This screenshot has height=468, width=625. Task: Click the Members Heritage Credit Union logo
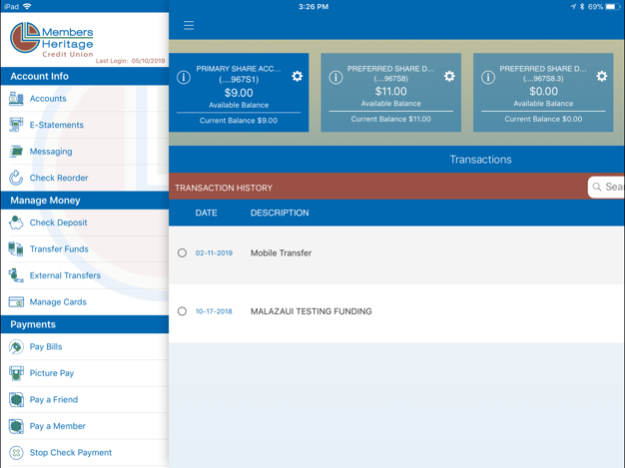51,40
